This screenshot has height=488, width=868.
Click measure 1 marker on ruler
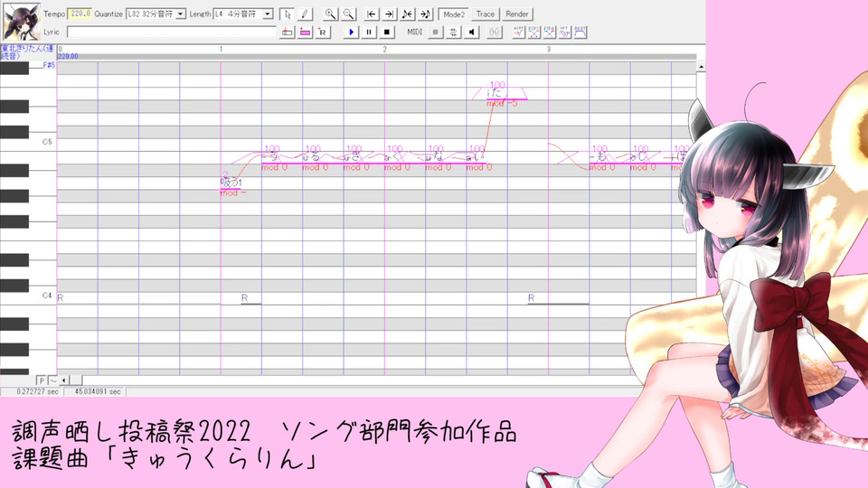click(221, 49)
